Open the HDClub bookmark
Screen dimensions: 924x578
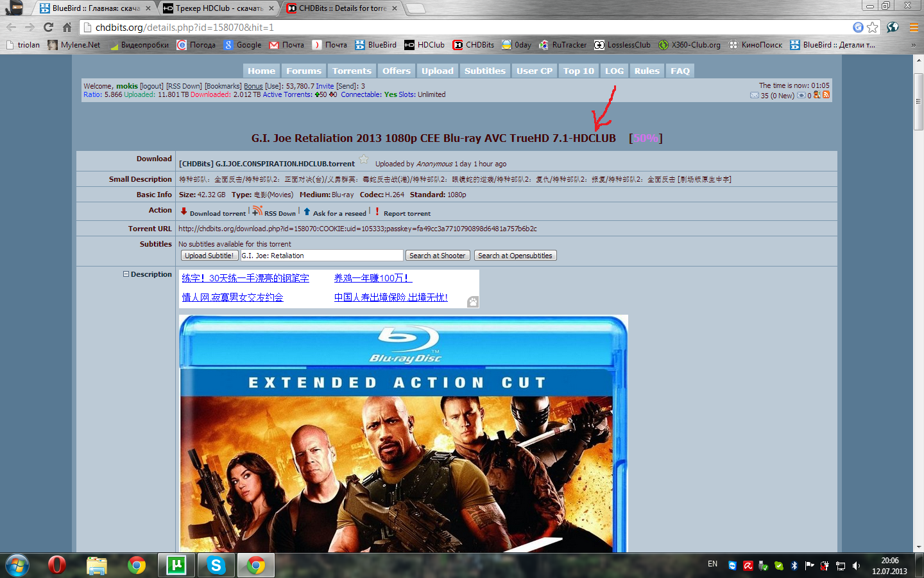point(424,45)
